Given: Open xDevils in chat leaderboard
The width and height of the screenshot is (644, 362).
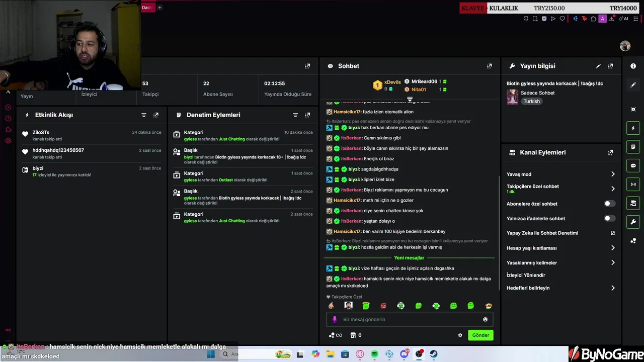Looking at the screenshot, I should (392, 82).
